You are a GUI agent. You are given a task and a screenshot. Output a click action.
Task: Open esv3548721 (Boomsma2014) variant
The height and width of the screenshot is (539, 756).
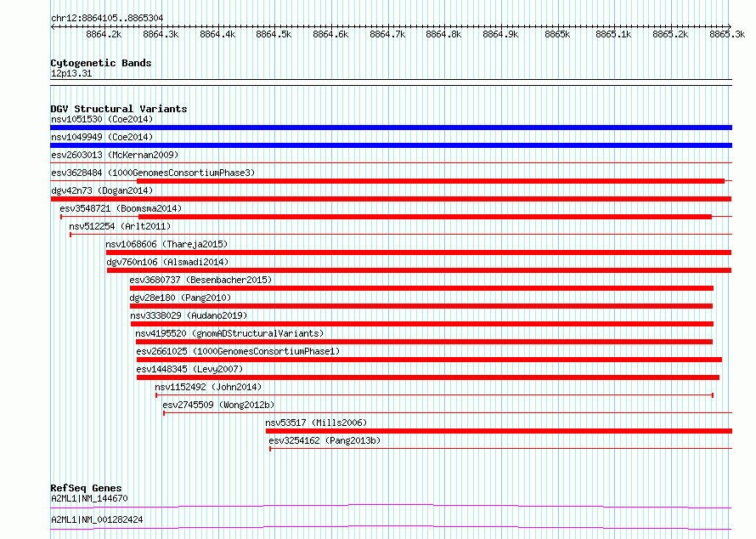121,208
